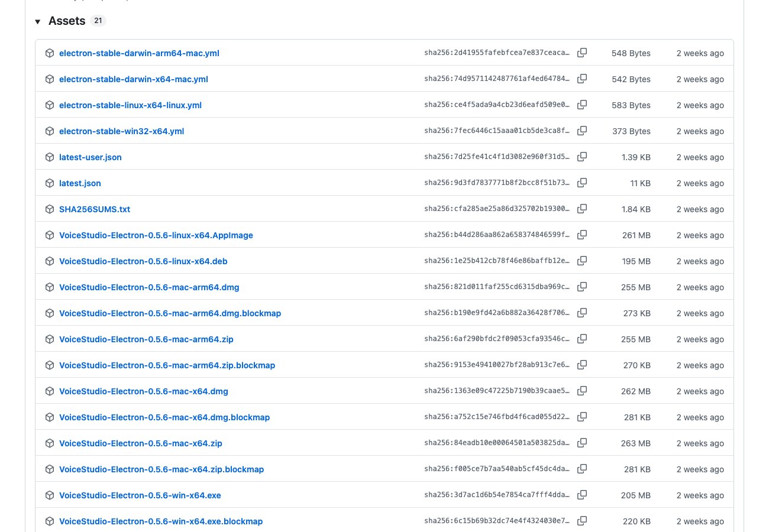Copy SHA256 of mac-arm64.zip asset
Image resolution: width=769 pixels, height=532 pixels.
(x=582, y=339)
